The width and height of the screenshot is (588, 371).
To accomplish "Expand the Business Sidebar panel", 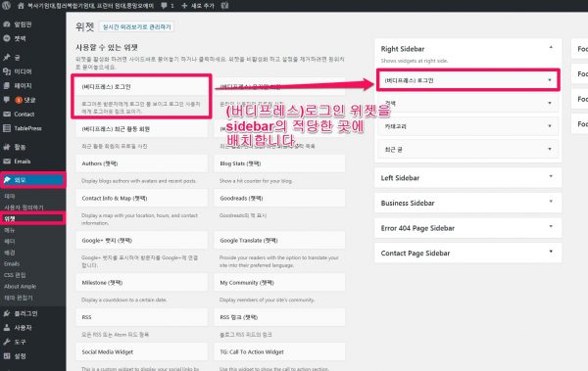I will [468, 203].
